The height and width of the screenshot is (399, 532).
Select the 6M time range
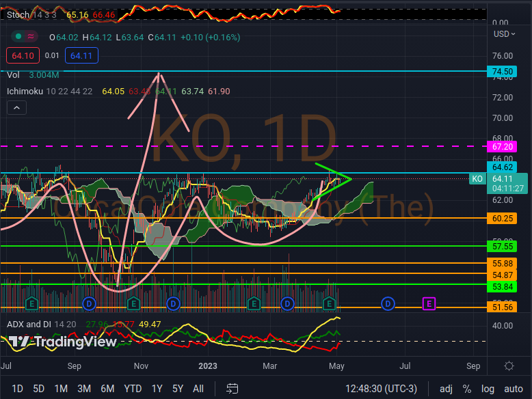pos(107,389)
